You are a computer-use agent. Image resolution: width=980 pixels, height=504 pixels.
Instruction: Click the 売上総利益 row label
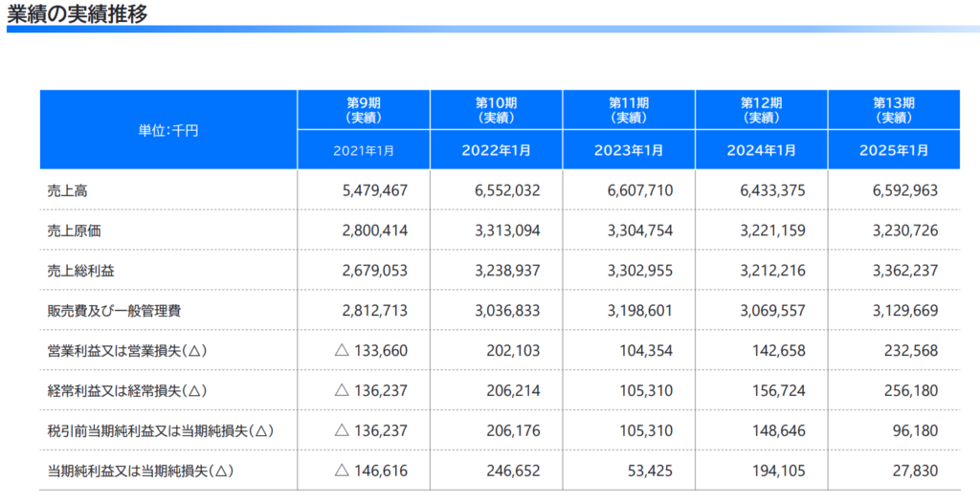81,271
